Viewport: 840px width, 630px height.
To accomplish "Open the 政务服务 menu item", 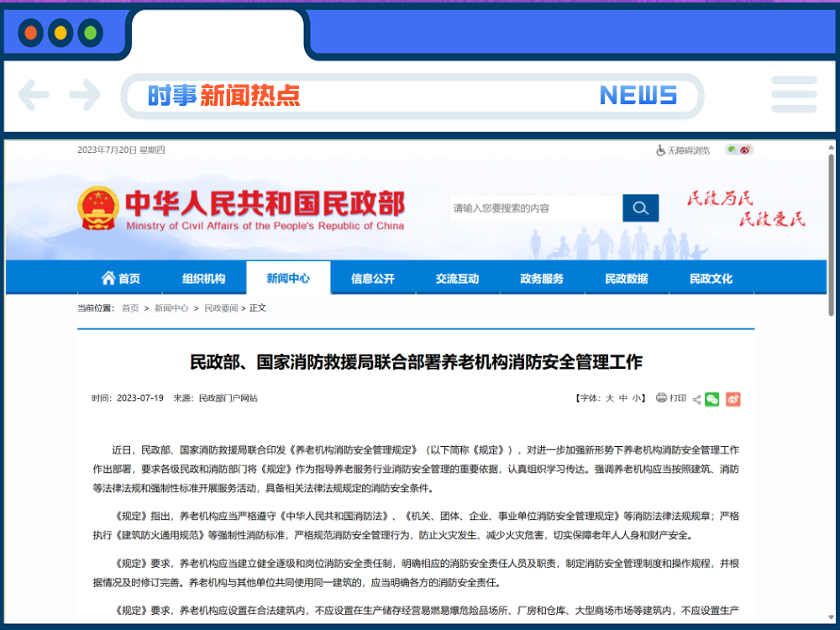I will [x=542, y=279].
